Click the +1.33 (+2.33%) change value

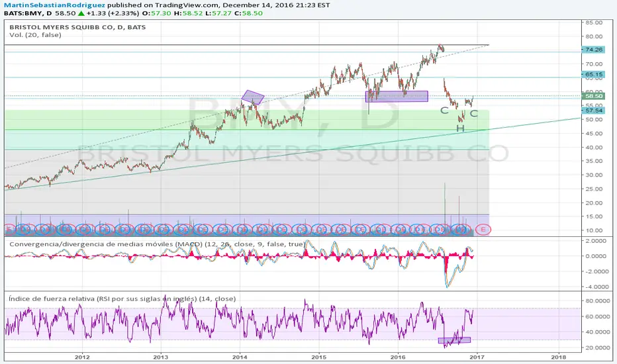click(113, 13)
